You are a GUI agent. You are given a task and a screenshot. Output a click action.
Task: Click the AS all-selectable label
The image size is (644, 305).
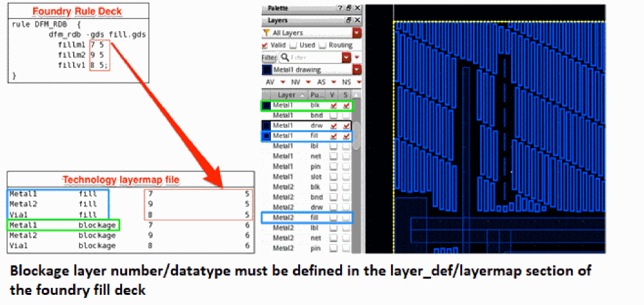point(322,82)
